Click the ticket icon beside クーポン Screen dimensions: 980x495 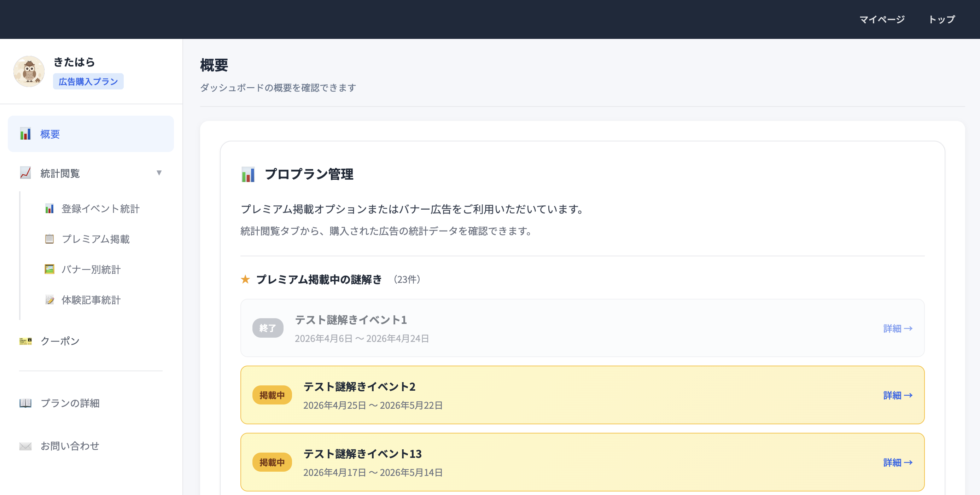point(25,341)
